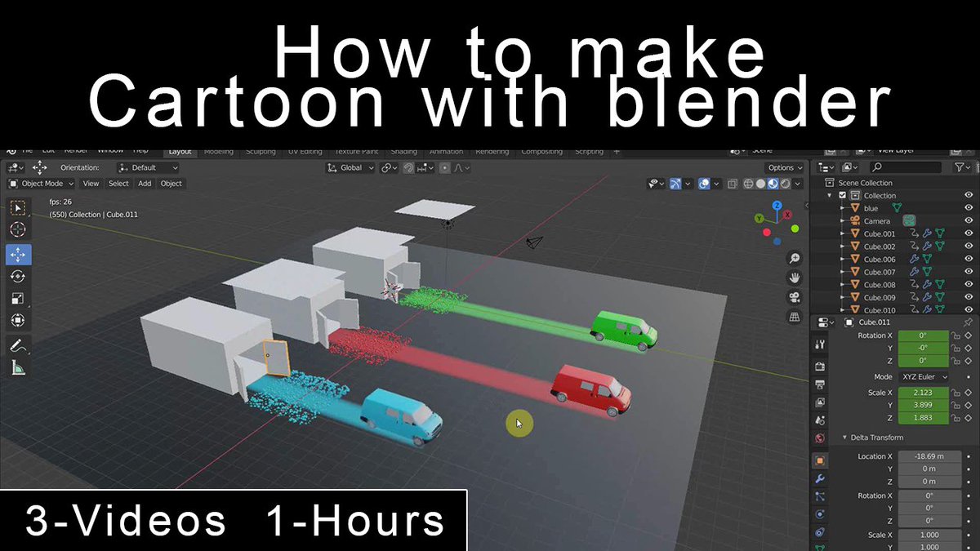Image resolution: width=980 pixels, height=551 pixels.
Task: Open Tool properties tab
Action: click(x=821, y=344)
